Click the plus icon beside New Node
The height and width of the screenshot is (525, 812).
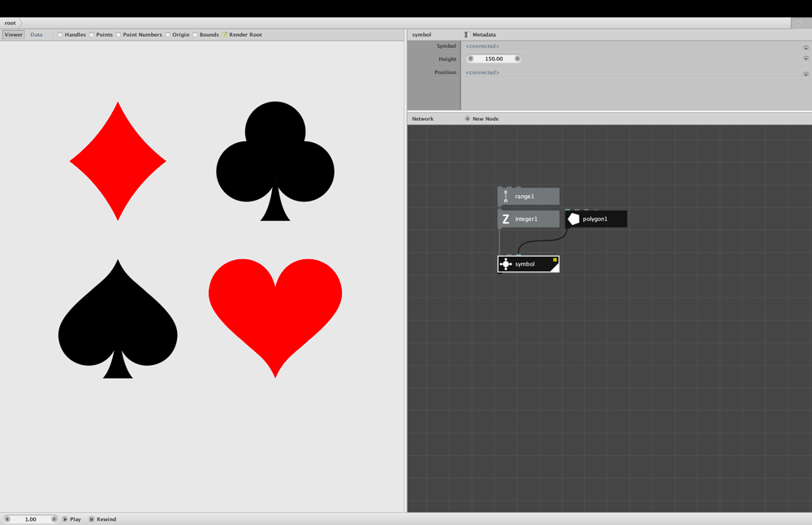pos(467,119)
